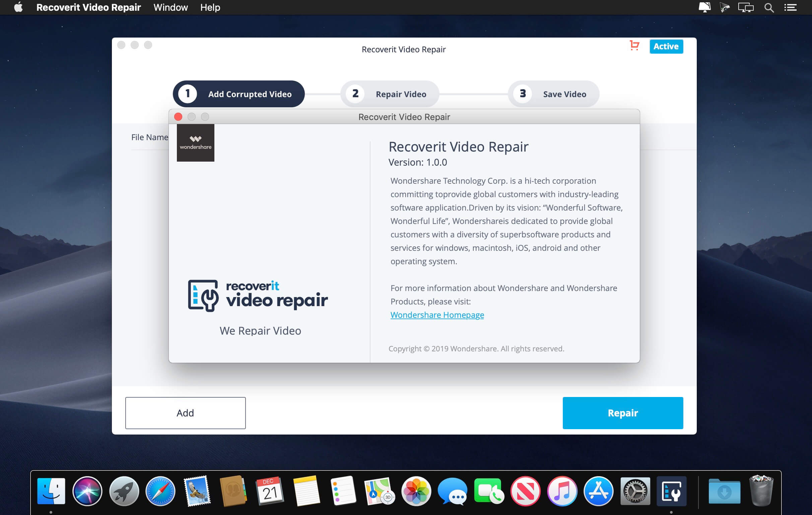Open Contacts book in dock
812x515 pixels.
(x=233, y=491)
